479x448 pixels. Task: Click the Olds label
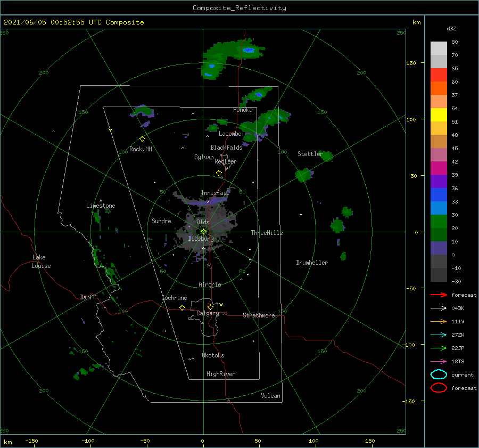coord(203,222)
